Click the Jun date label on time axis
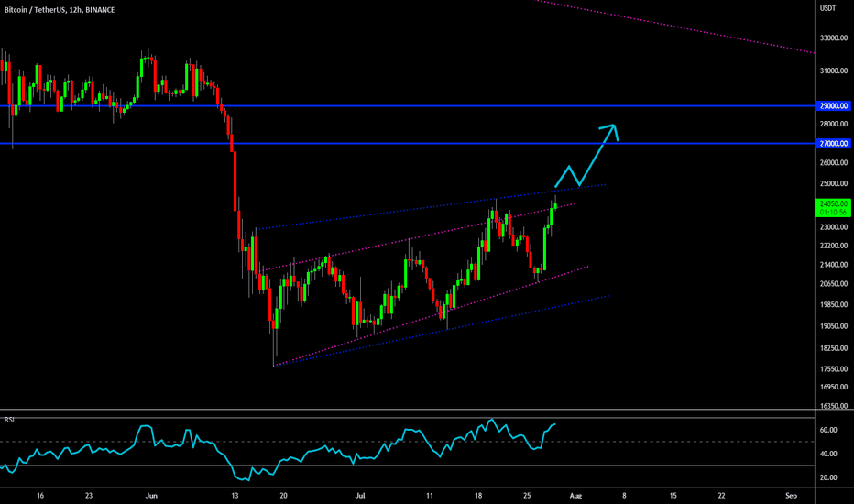854x504 pixels. click(151, 496)
